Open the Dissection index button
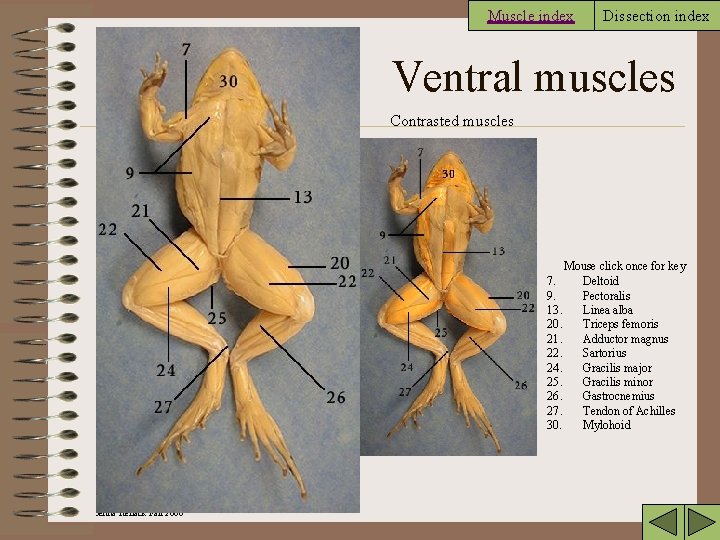 [656, 16]
